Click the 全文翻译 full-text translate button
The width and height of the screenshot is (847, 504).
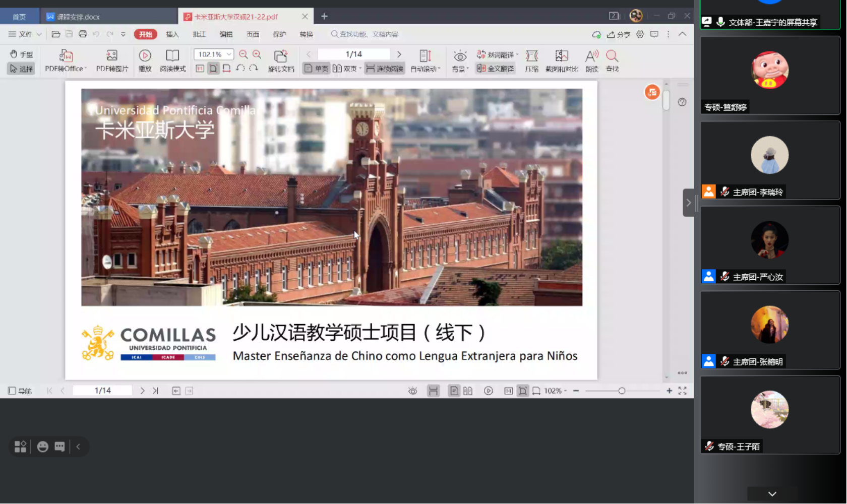tap(496, 69)
